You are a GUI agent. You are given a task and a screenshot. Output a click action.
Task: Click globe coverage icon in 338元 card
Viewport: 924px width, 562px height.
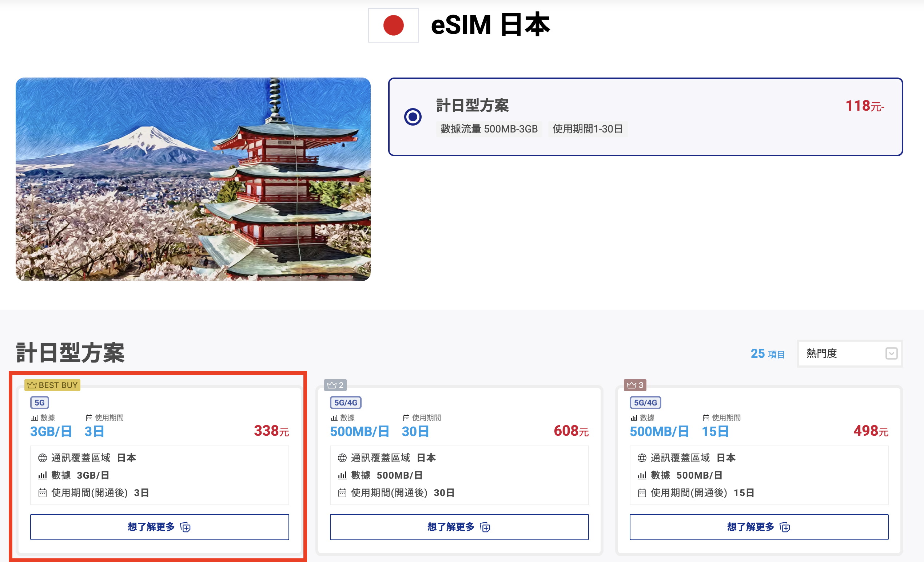click(x=42, y=458)
